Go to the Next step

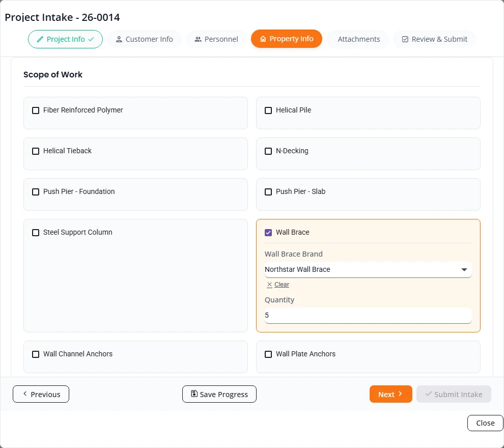(x=390, y=394)
